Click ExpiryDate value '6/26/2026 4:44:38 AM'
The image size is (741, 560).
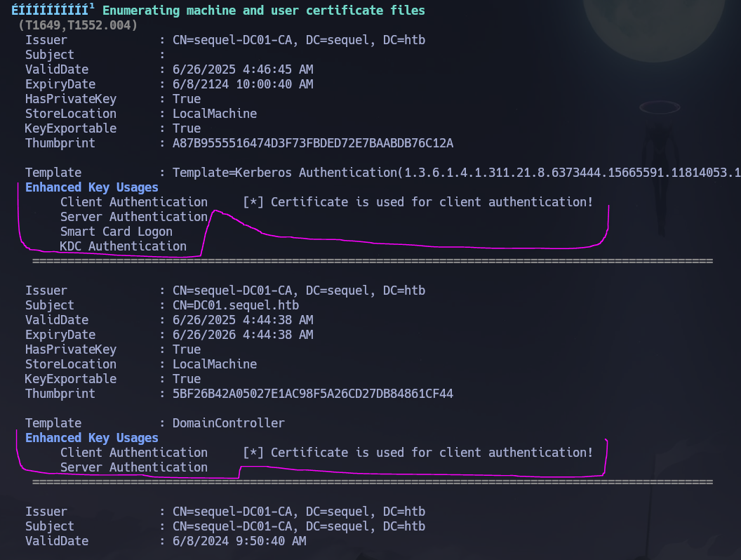242,335
